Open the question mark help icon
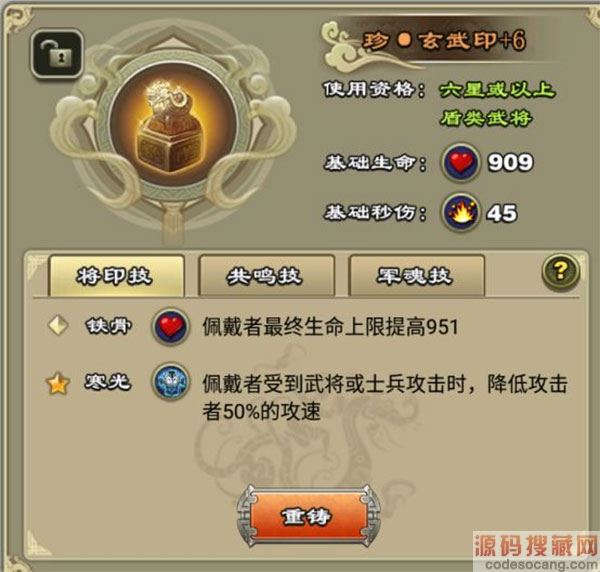 [x=561, y=272]
